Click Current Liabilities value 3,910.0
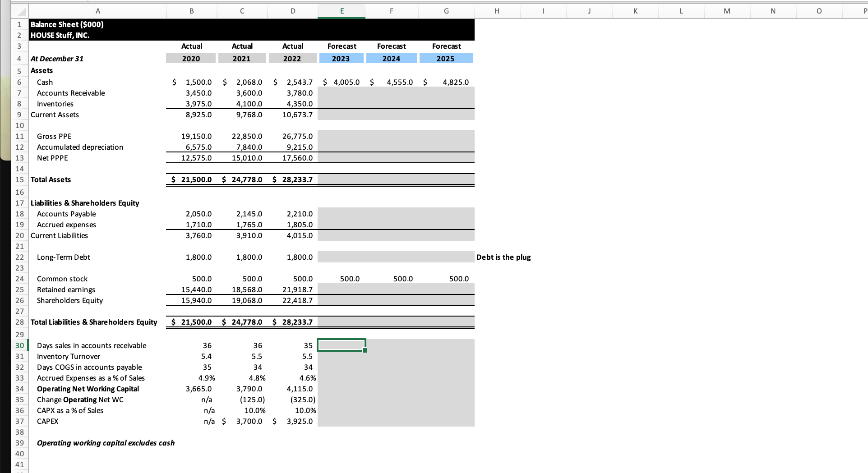This screenshot has height=473, width=868. point(249,235)
